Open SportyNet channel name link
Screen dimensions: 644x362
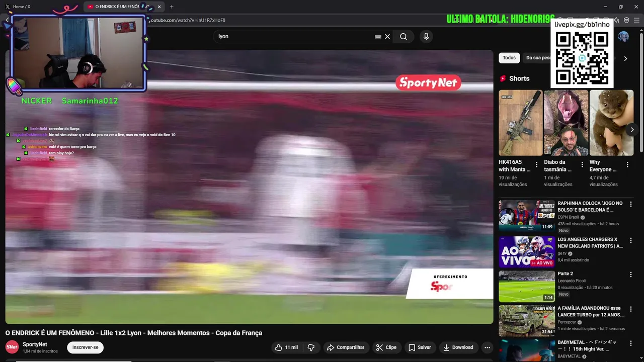coord(35,344)
